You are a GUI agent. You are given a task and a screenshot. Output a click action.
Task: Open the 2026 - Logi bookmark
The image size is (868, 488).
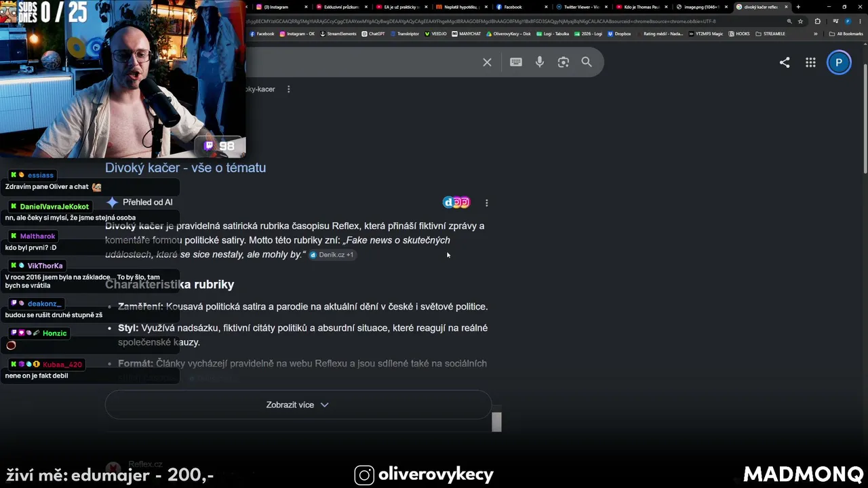point(589,34)
